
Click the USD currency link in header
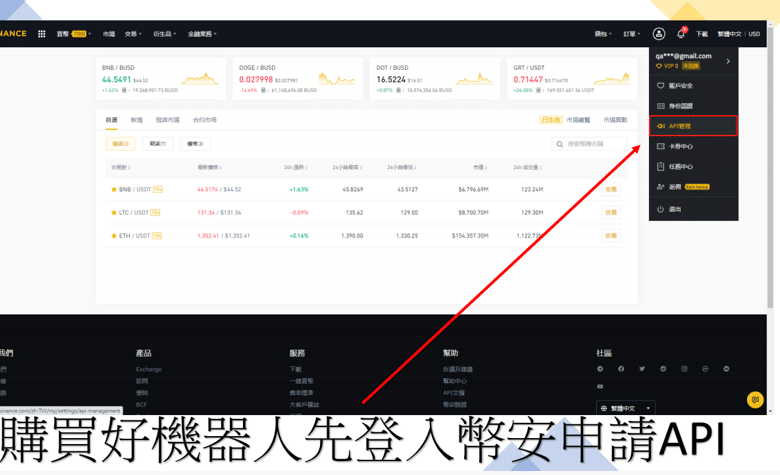tap(754, 34)
